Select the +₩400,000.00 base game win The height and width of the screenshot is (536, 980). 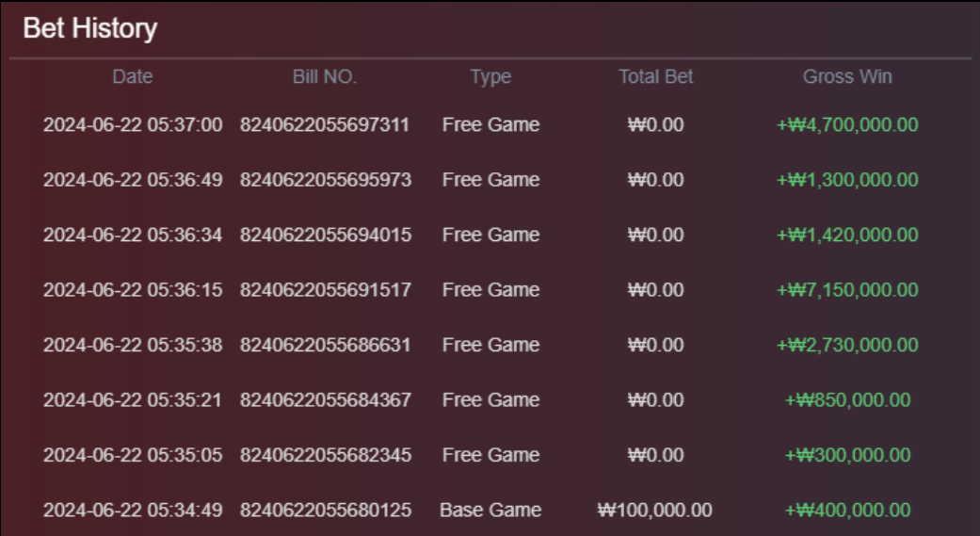point(847,510)
